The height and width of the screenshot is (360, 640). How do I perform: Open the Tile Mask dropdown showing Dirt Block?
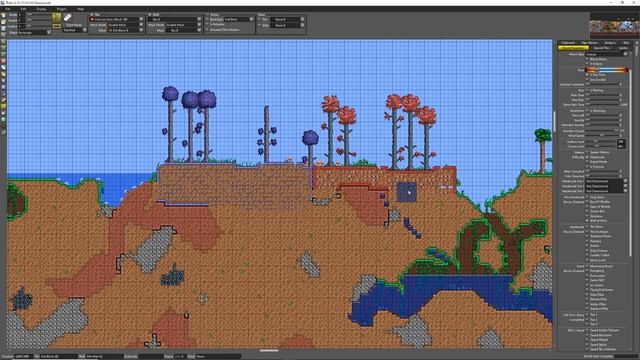tap(125, 30)
